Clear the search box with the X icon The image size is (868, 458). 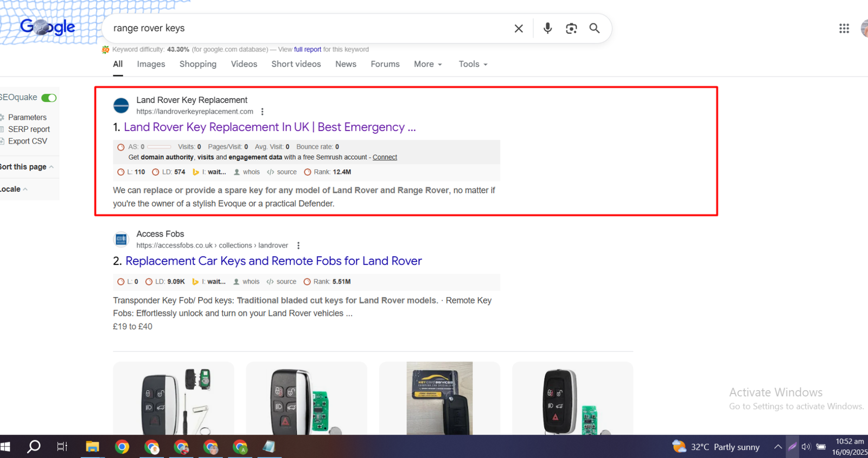pyautogui.click(x=519, y=29)
